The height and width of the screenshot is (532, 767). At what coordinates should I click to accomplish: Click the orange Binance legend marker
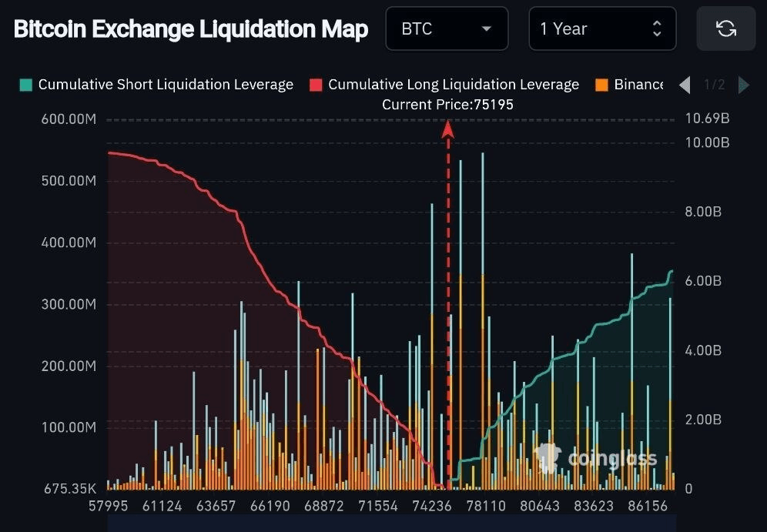(601, 85)
